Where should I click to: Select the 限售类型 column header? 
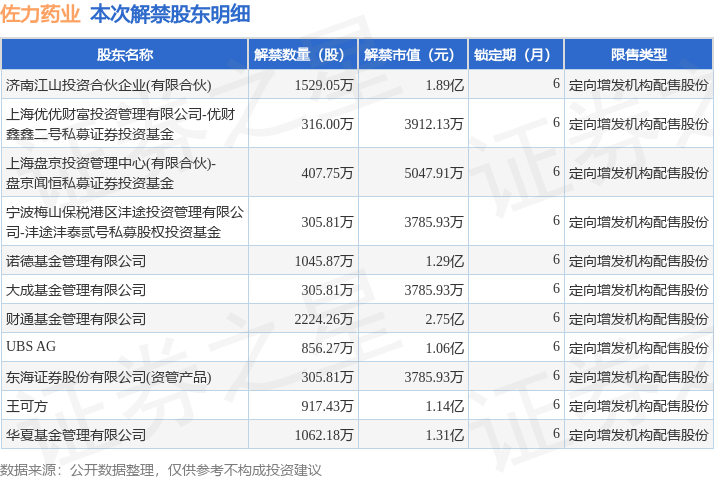[x=638, y=55]
